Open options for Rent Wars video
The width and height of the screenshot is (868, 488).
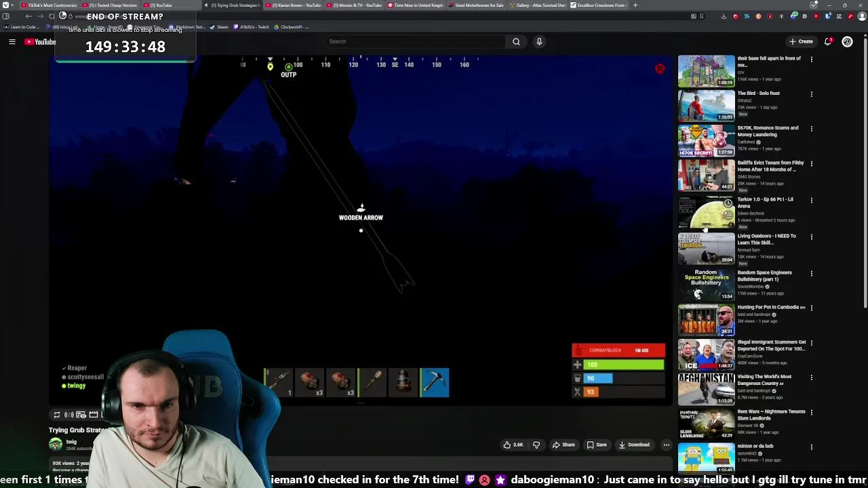click(x=811, y=413)
